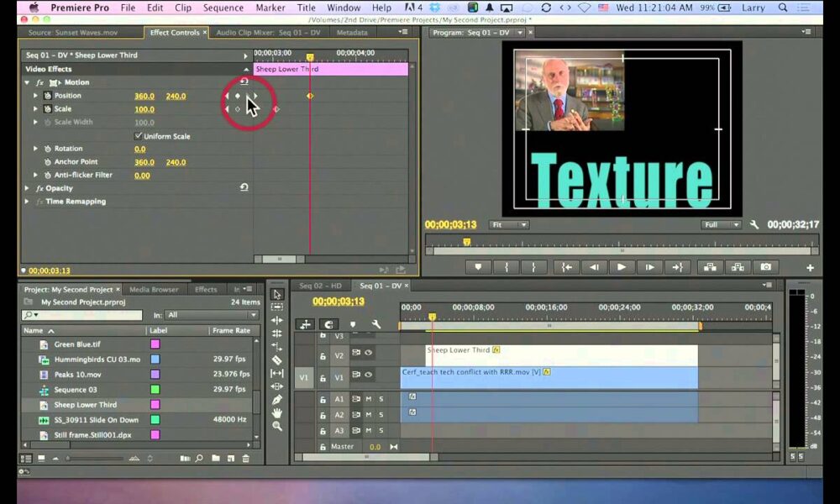This screenshot has width=840, height=504.
Task: Expand the Opacity effect section
Action: (x=28, y=188)
